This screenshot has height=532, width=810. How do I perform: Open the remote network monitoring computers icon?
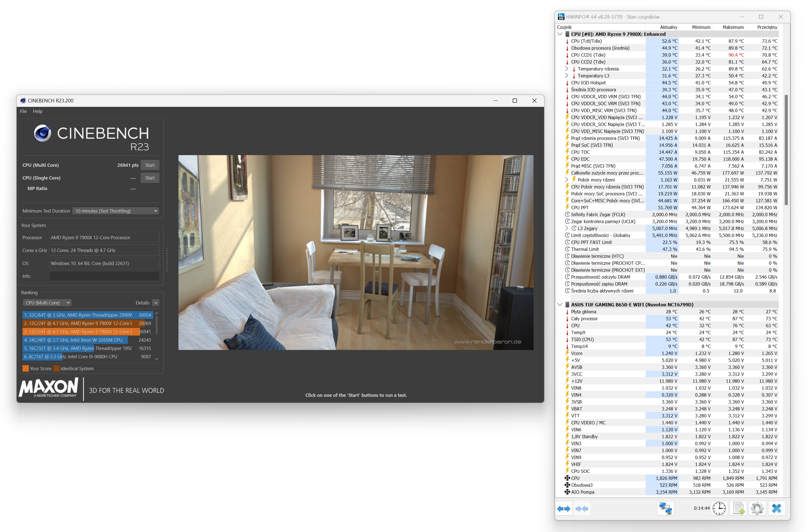click(665, 508)
